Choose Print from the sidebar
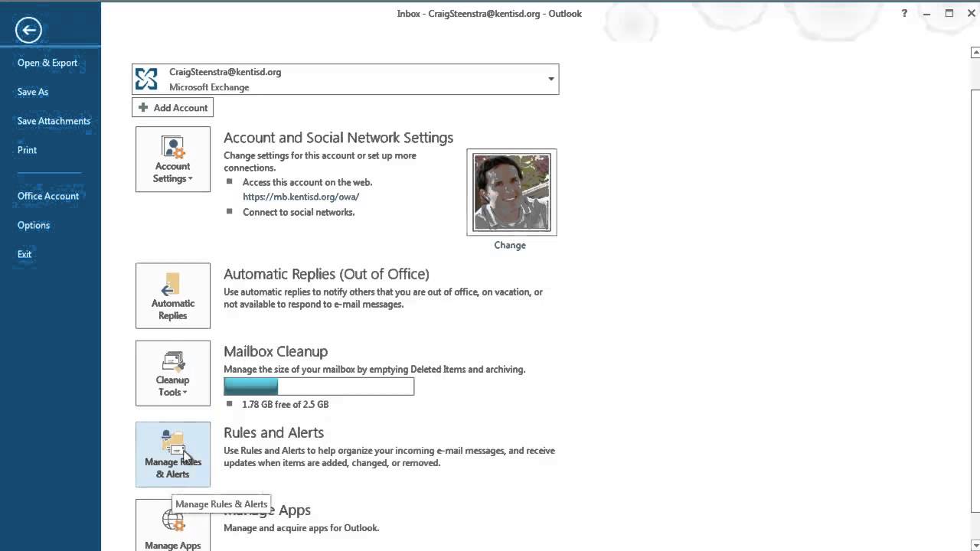The height and width of the screenshot is (551, 980). (28, 150)
